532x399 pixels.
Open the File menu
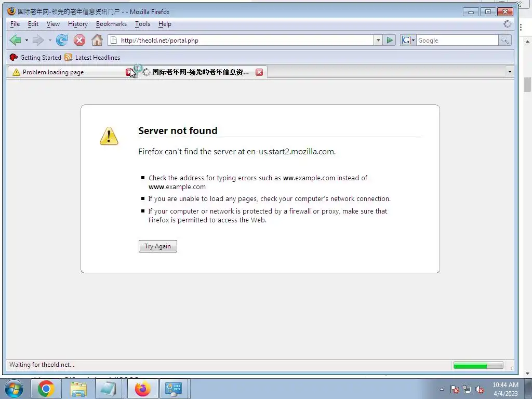click(15, 24)
